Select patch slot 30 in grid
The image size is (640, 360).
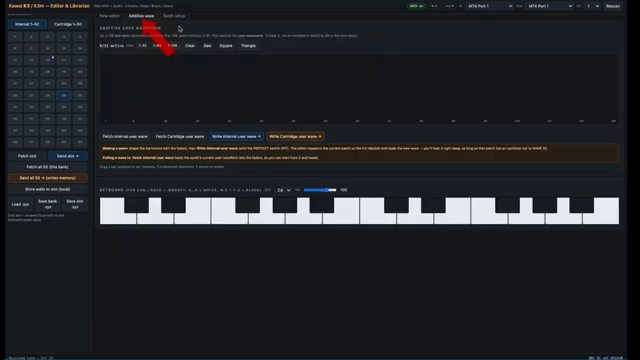click(80, 96)
